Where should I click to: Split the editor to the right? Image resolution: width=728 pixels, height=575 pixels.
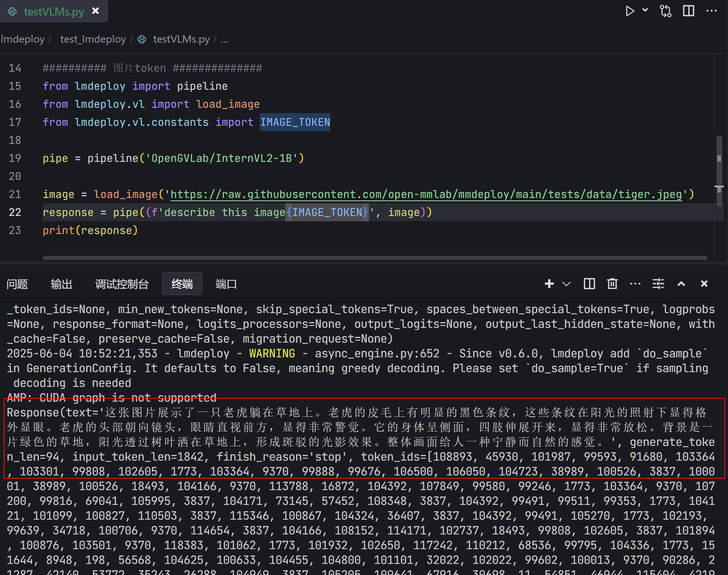click(688, 11)
